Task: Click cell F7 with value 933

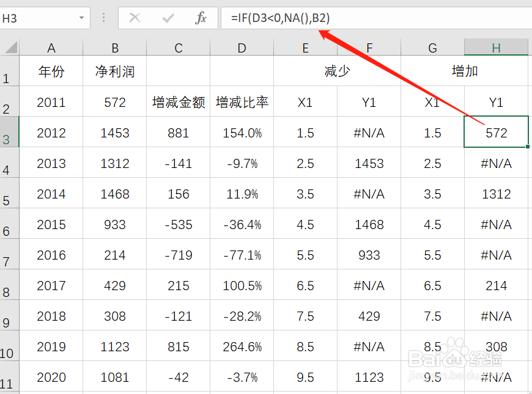Action: [x=369, y=255]
